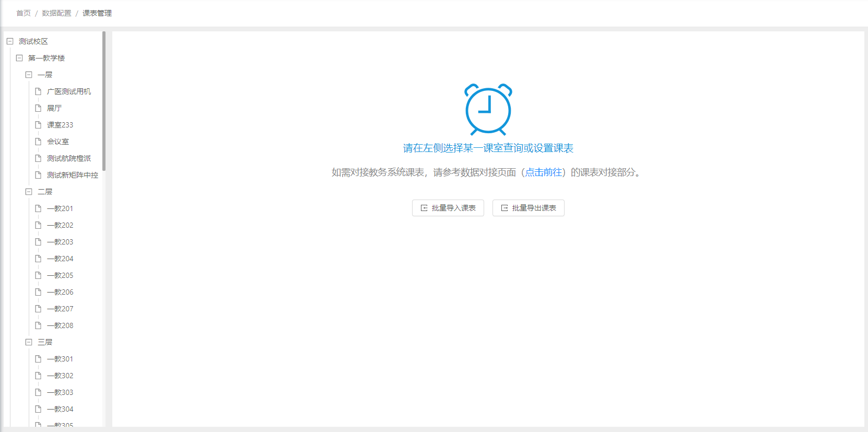Click the file icon beside 展厅
The image size is (868, 432).
click(x=38, y=108)
